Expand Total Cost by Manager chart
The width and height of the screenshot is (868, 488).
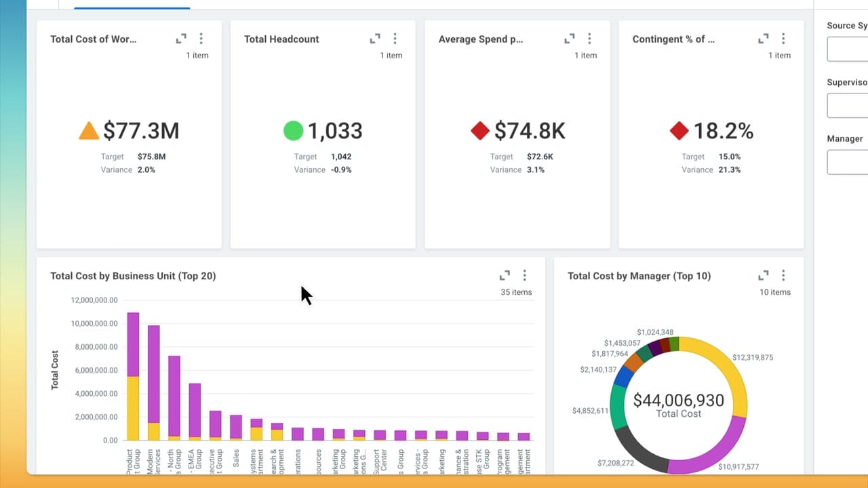point(764,275)
